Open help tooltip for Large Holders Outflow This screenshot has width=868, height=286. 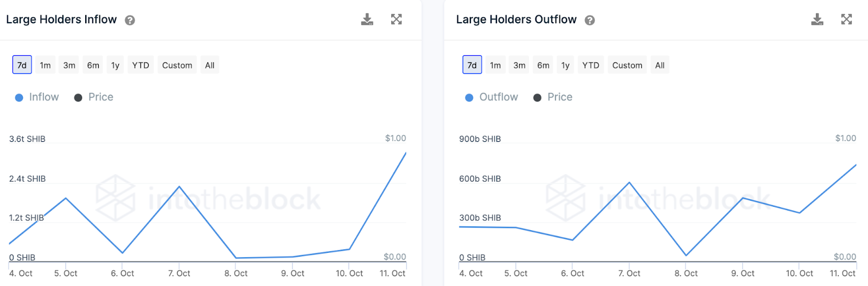pos(590,21)
